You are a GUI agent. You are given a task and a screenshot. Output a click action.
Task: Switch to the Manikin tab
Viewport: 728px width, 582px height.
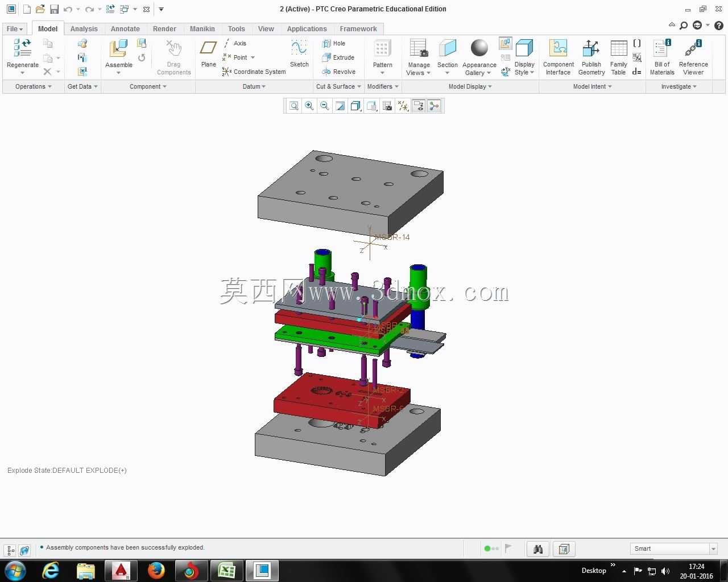coord(202,29)
